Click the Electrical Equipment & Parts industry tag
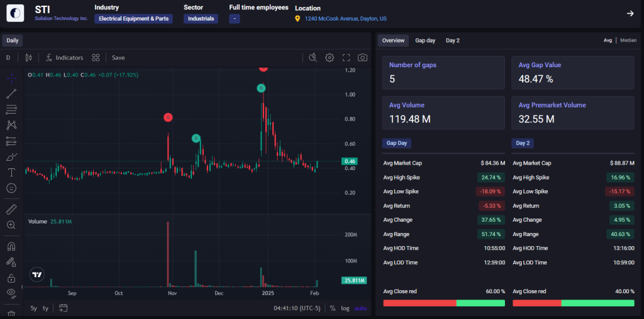The image size is (644, 319). [x=133, y=18]
